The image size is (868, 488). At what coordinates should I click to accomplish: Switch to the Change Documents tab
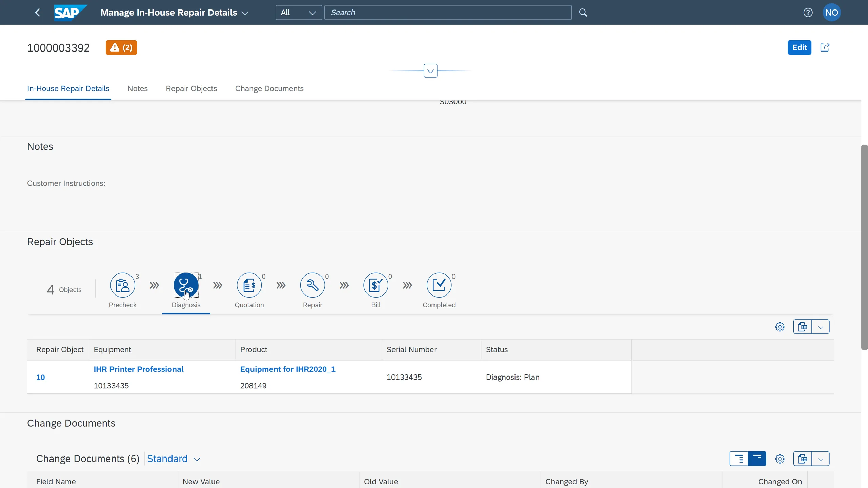pyautogui.click(x=269, y=88)
